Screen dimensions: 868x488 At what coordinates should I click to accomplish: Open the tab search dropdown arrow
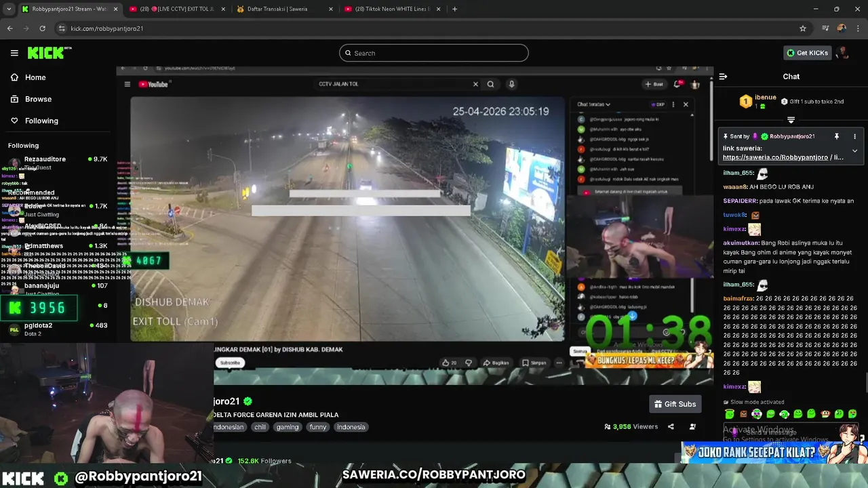tap(9, 9)
